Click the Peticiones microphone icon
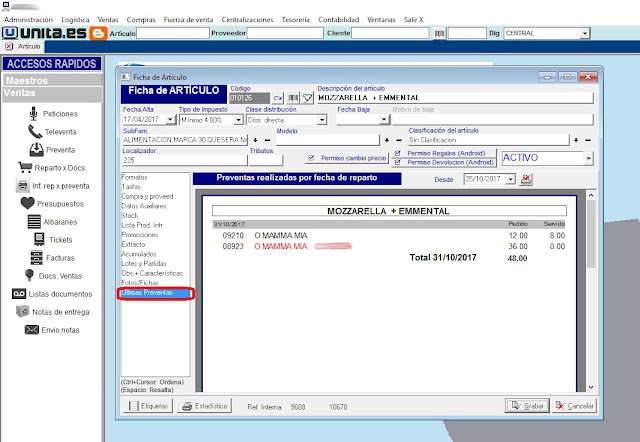This screenshot has height=442, width=640. click(x=35, y=114)
